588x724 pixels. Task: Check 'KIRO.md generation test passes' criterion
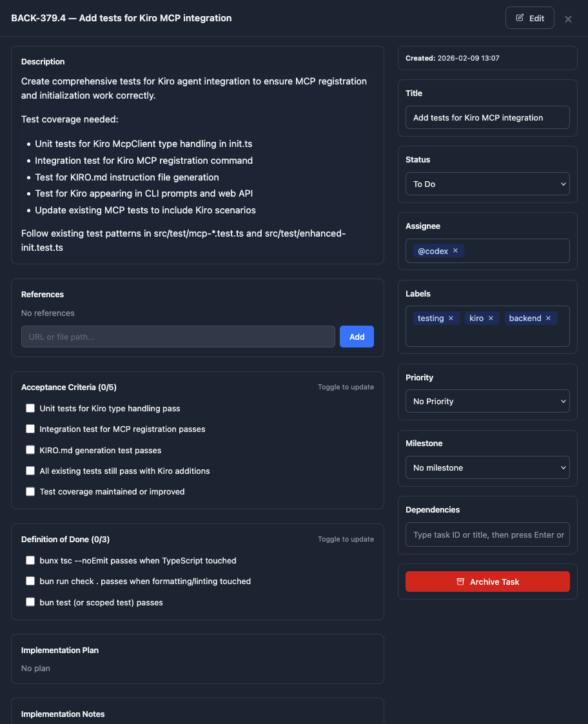pos(30,450)
